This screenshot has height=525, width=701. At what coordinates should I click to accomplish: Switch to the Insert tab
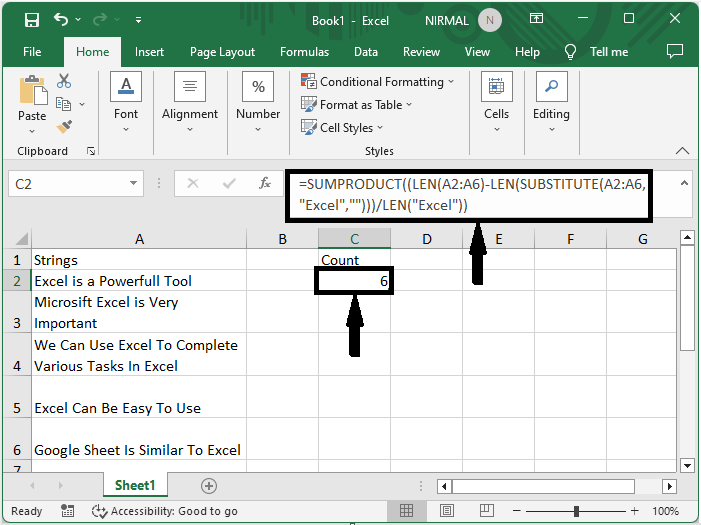(x=149, y=52)
